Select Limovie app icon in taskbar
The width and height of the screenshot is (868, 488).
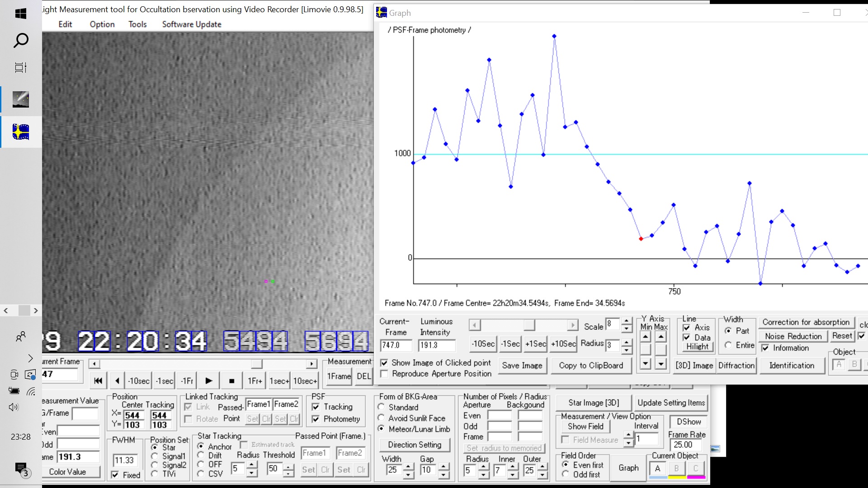point(21,132)
